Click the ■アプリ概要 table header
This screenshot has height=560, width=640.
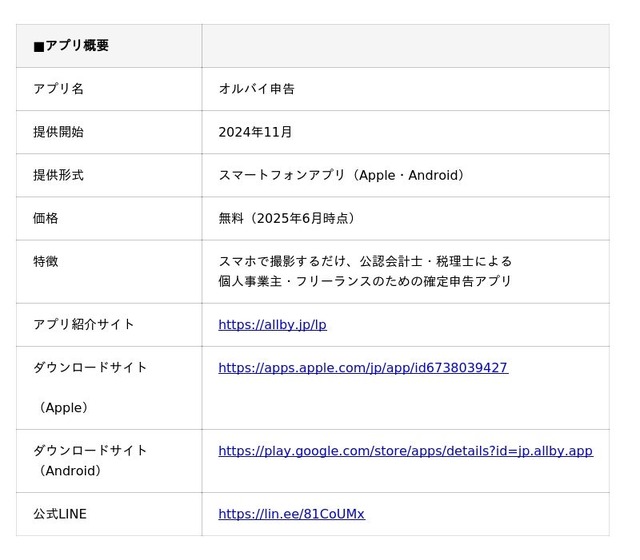coord(71,46)
